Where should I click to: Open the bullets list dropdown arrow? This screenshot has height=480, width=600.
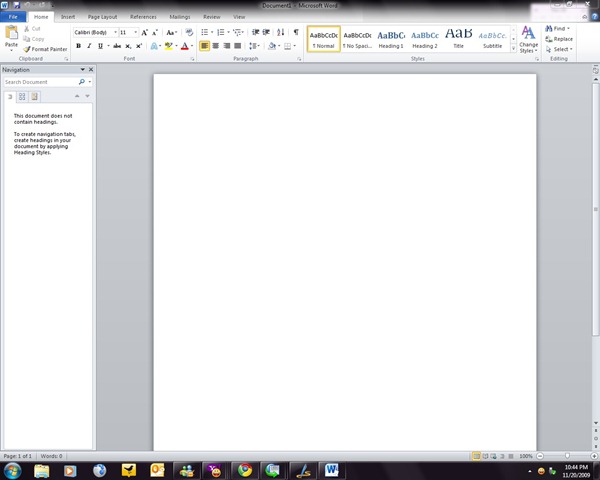212,33
